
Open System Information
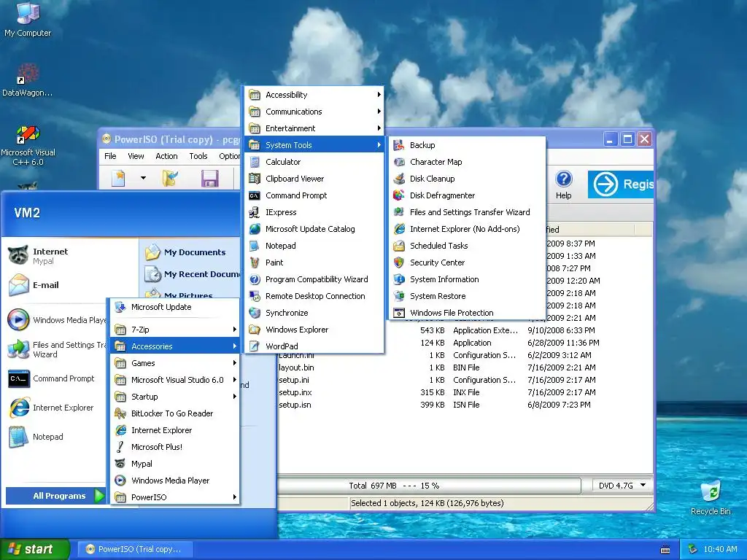(467, 279)
